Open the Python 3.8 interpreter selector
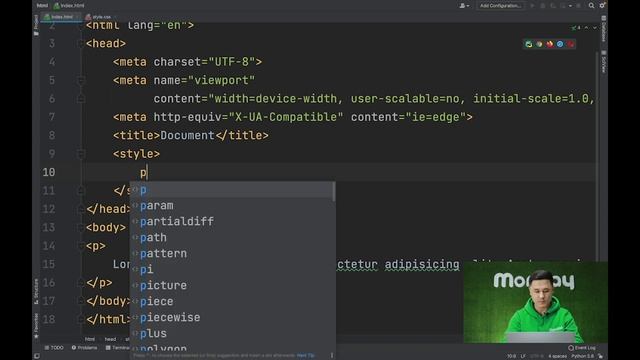 coord(583,356)
